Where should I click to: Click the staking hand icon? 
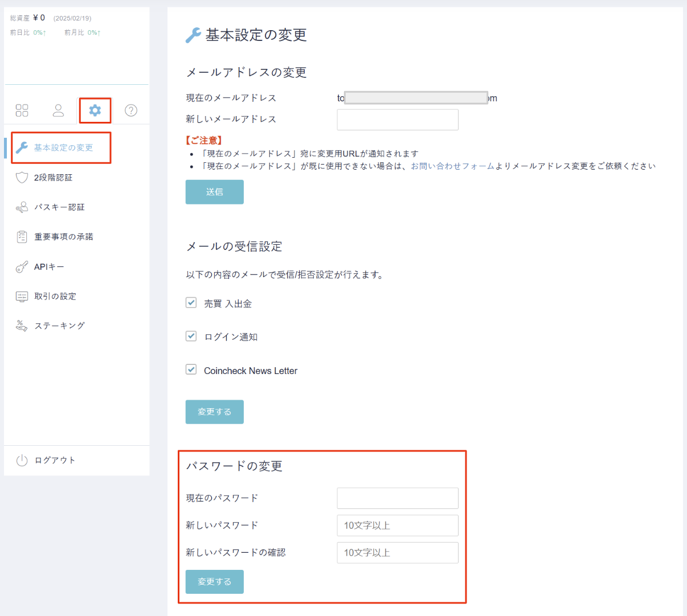(x=22, y=326)
